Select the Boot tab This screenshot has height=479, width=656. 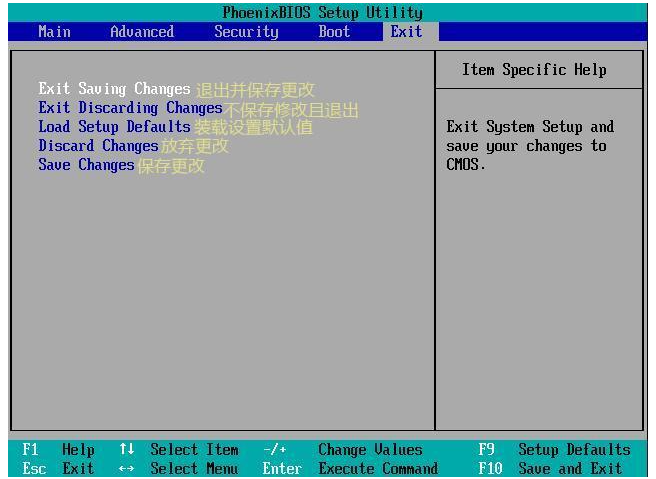click(334, 32)
